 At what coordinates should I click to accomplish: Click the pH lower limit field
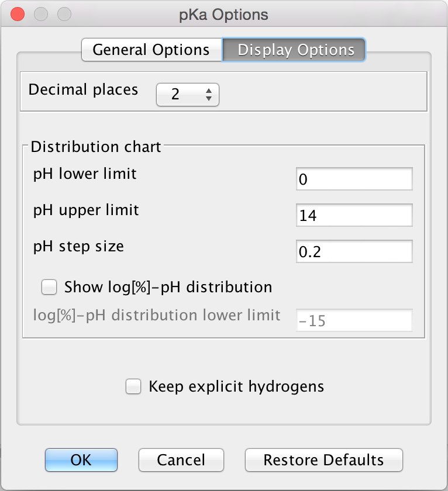(354, 179)
